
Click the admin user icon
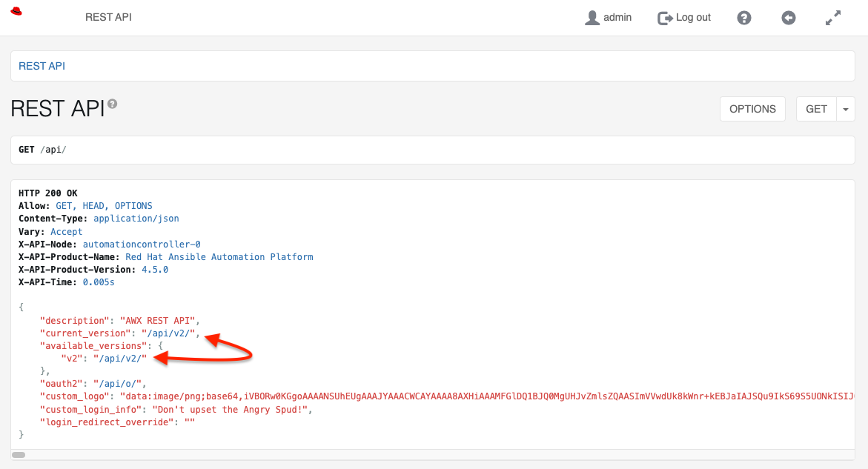click(592, 18)
